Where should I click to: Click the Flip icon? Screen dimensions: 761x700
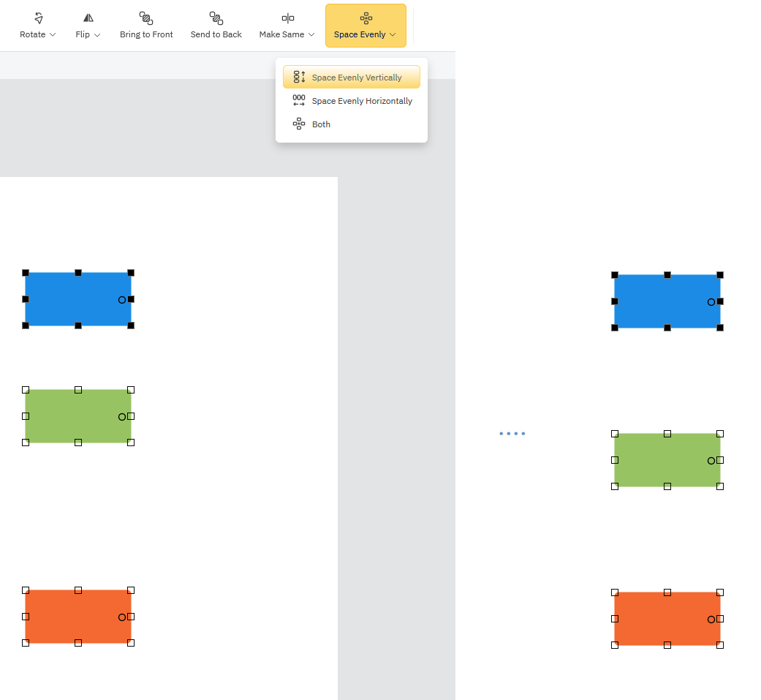pyautogui.click(x=88, y=18)
